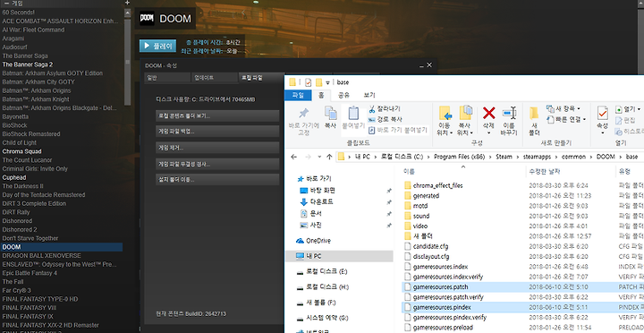Click the 설치 폴더 이동 button
The image size is (644, 333).
[217, 180]
